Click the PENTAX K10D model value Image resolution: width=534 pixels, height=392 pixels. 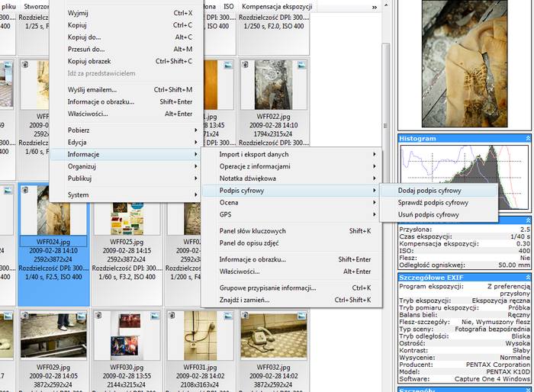(x=507, y=371)
